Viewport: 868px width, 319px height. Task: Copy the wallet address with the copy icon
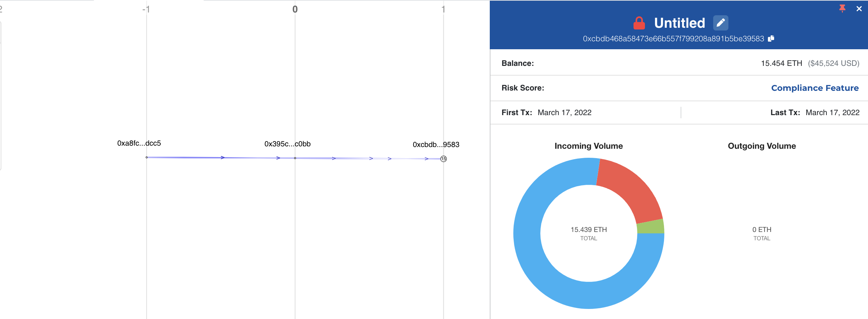click(771, 38)
